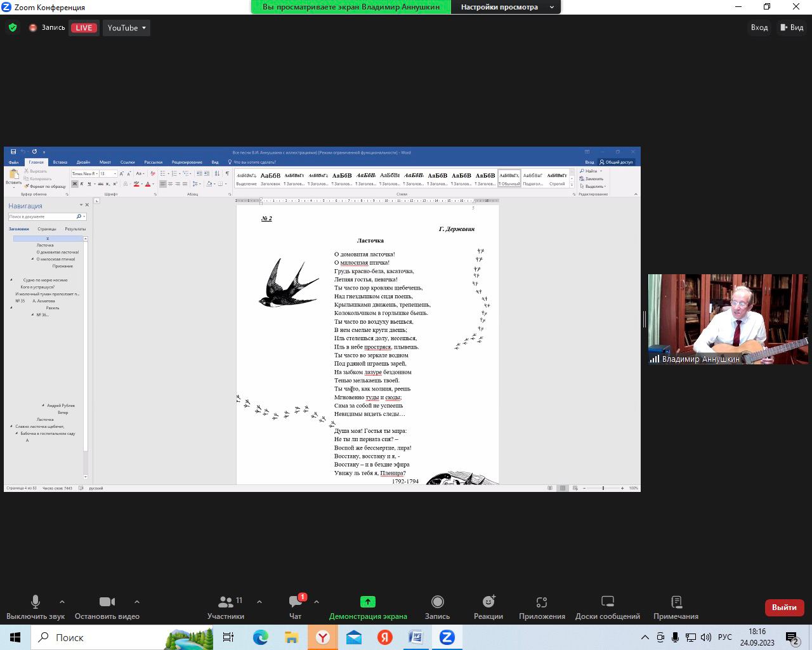The width and height of the screenshot is (812, 650).
Task: Toggle Bold formatting in Word
Action: [74, 184]
